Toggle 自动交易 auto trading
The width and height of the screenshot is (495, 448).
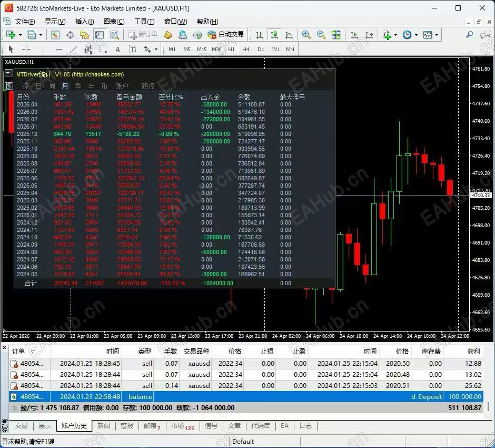tap(226, 34)
